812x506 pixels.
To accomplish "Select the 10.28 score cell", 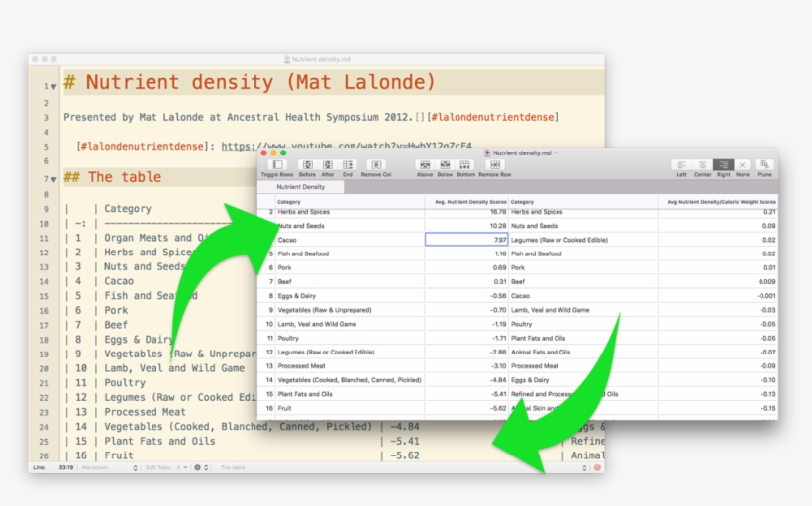I will 466,226.
